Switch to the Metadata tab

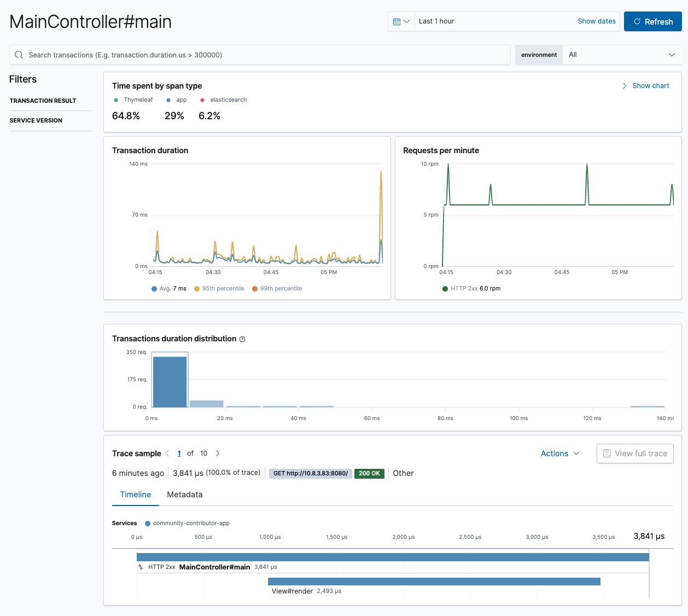coord(184,495)
